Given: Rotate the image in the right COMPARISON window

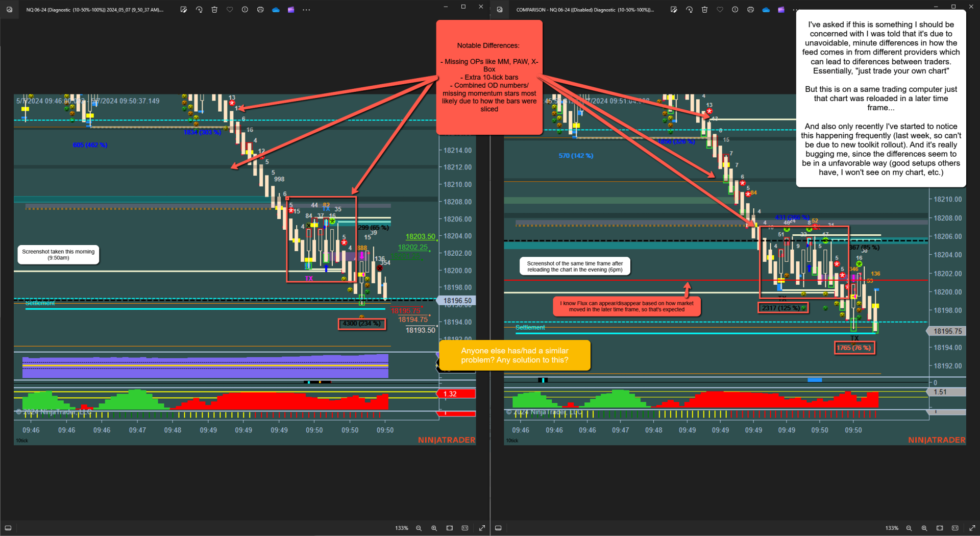Looking at the screenshot, I should (x=689, y=10).
